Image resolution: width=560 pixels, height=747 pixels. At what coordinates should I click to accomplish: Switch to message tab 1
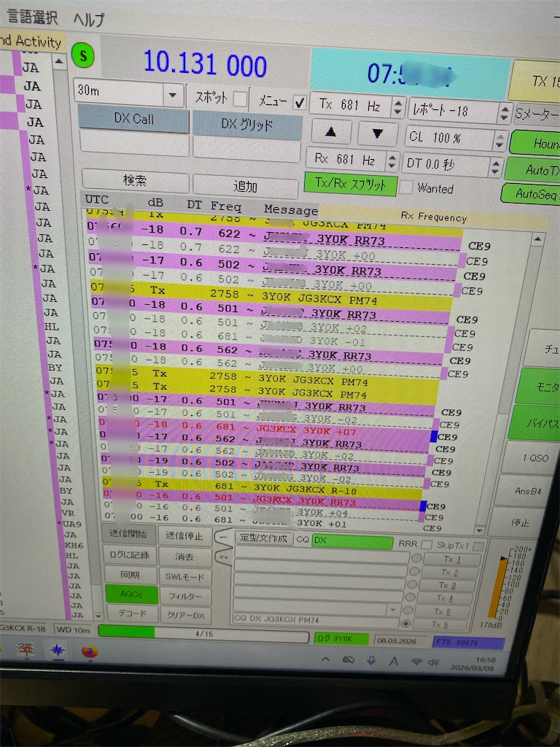point(222,537)
